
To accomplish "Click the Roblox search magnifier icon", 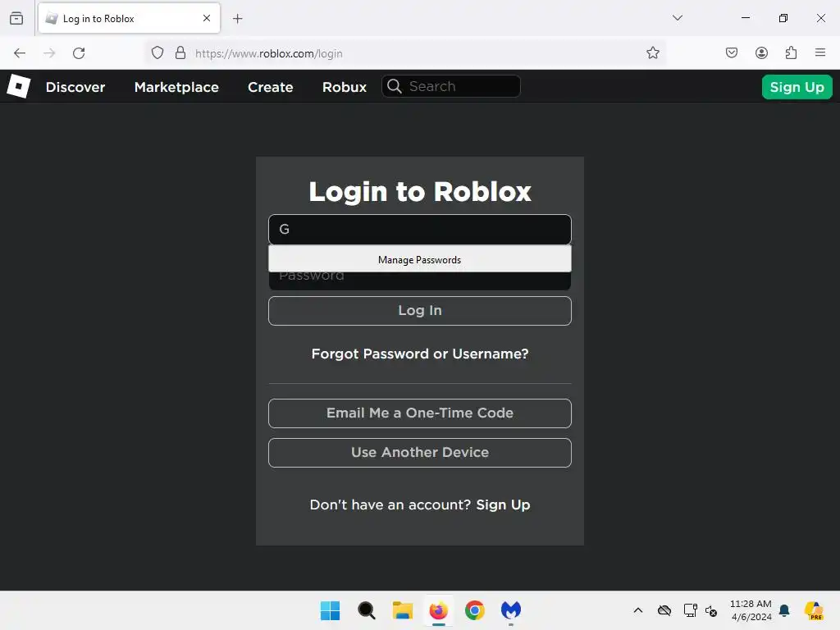I will [x=395, y=86].
